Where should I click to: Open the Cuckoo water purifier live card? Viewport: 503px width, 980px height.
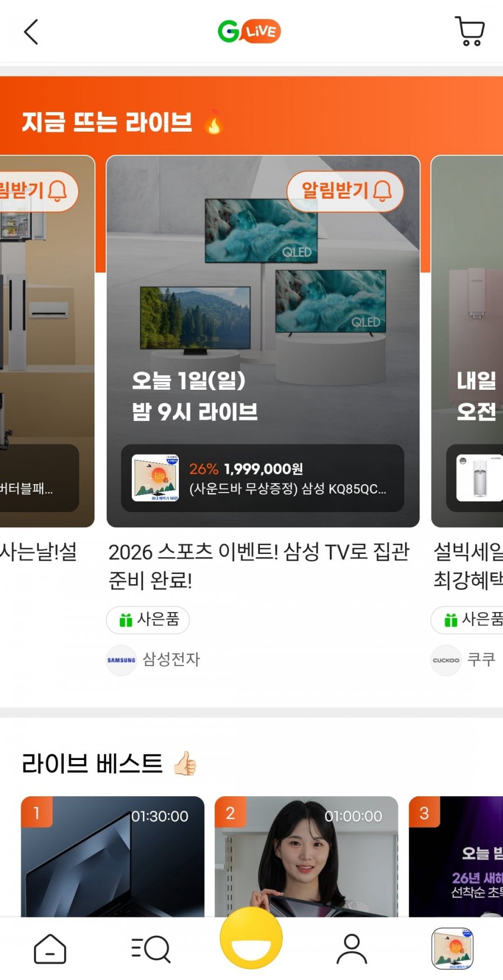pos(467,341)
